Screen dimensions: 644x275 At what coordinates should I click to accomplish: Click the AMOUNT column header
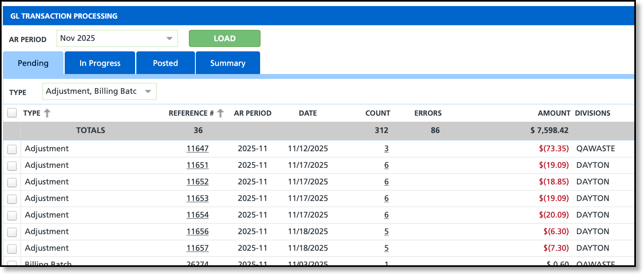pyautogui.click(x=554, y=113)
